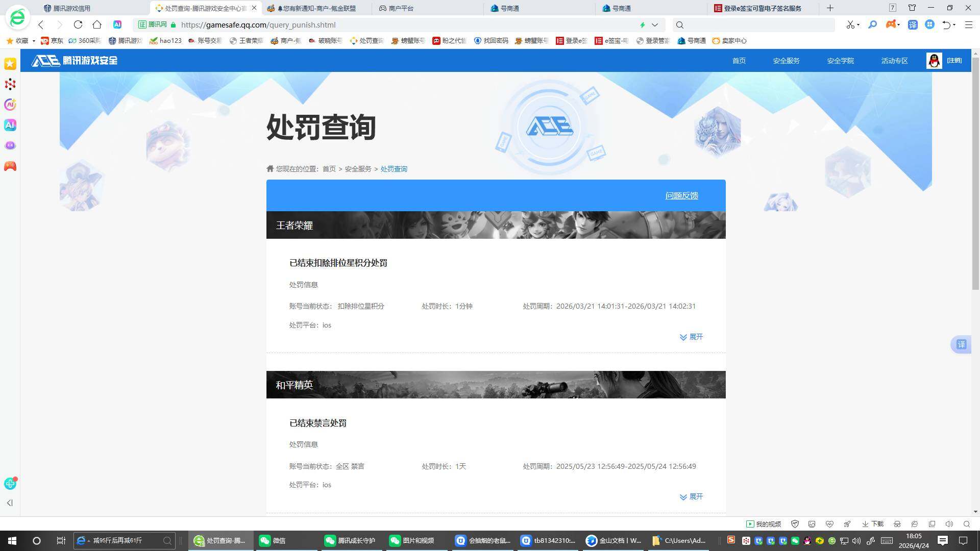Toggle the lightning ad-block icon in address bar

642,24
